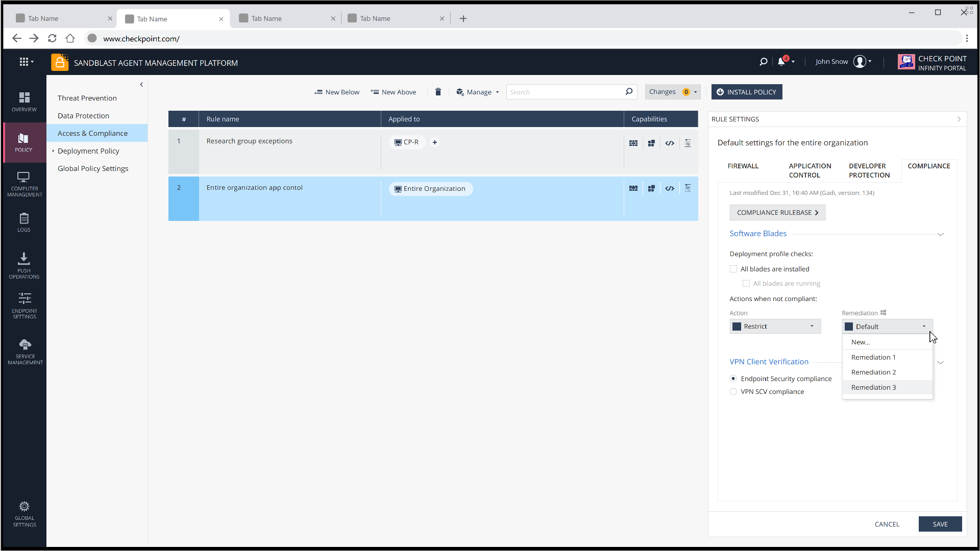Open the search icon in the top bar

tap(763, 61)
